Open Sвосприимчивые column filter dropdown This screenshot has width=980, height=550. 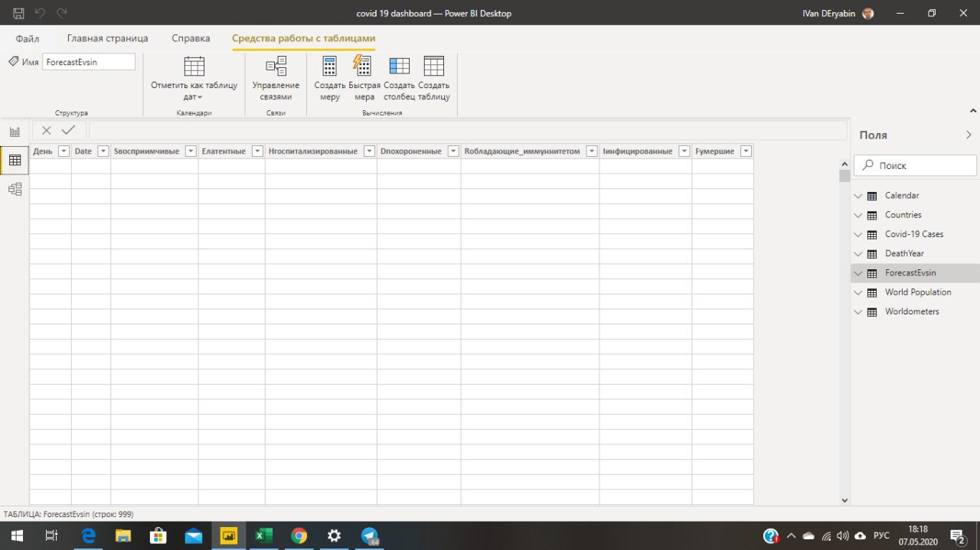click(x=191, y=151)
